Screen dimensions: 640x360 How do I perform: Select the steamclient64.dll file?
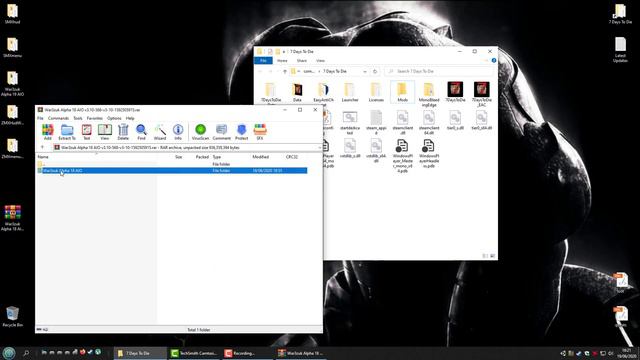[429, 123]
